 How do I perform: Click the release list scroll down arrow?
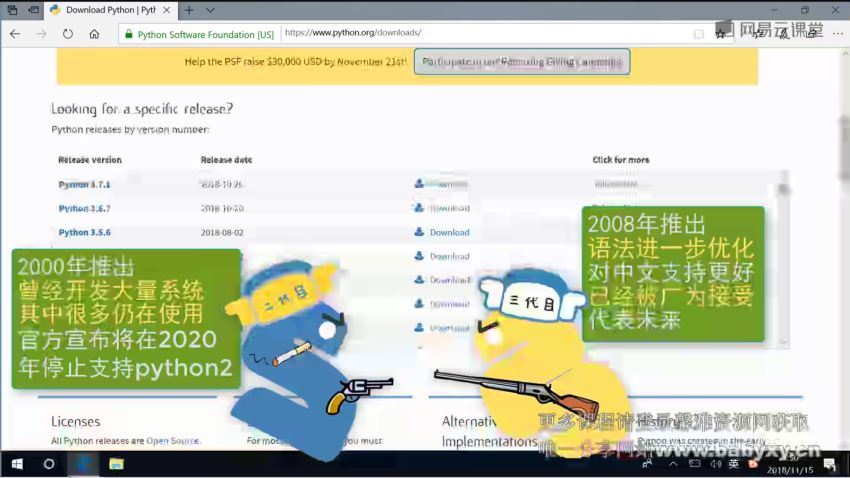point(783,342)
